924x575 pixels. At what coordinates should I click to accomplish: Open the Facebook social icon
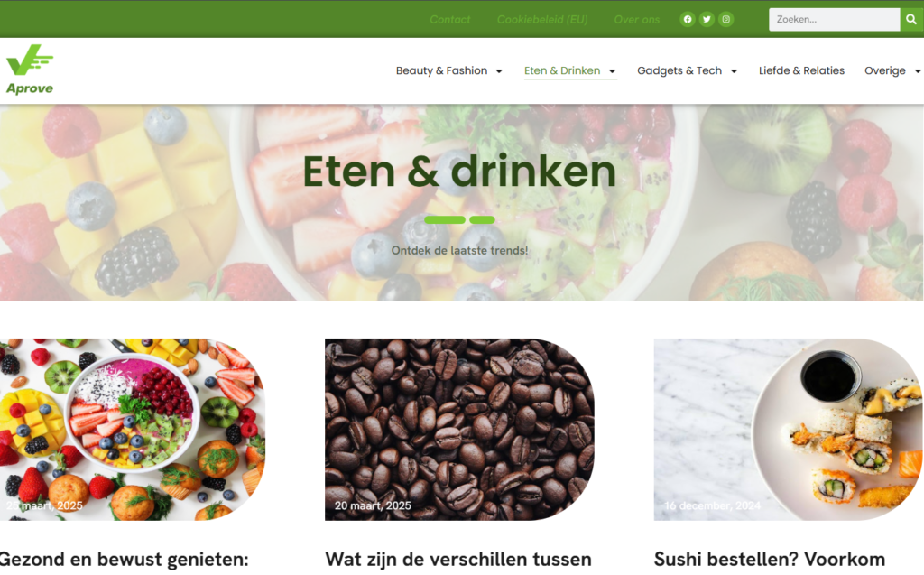tap(687, 20)
